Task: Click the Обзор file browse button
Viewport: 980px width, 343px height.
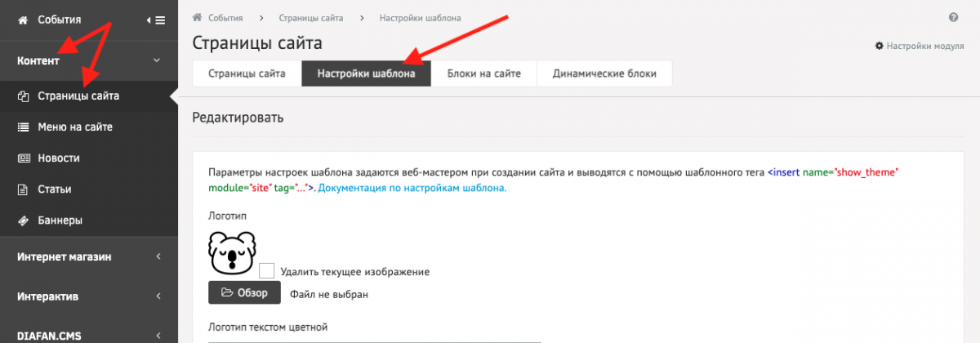Action: 244,293
